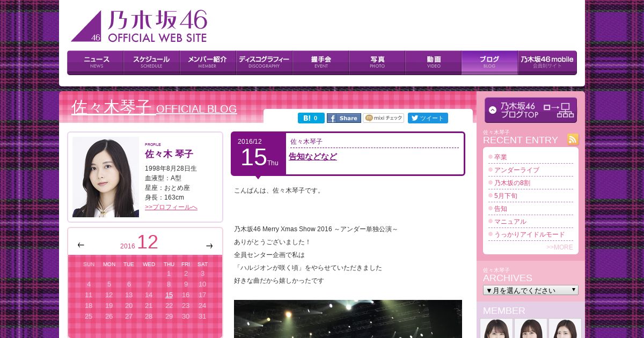
Task: Click the MEMBER heading in sidebar
Action: click(x=504, y=311)
